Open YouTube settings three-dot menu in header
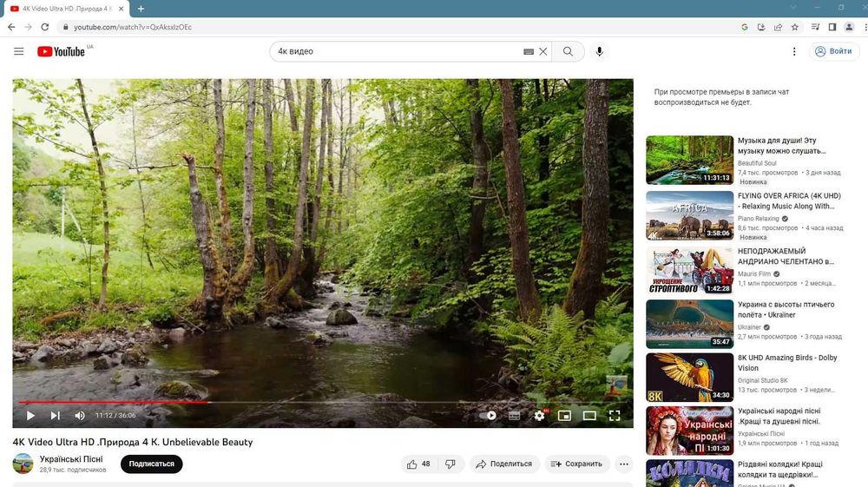Screen dimensions: 868x487 (x=794, y=51)
